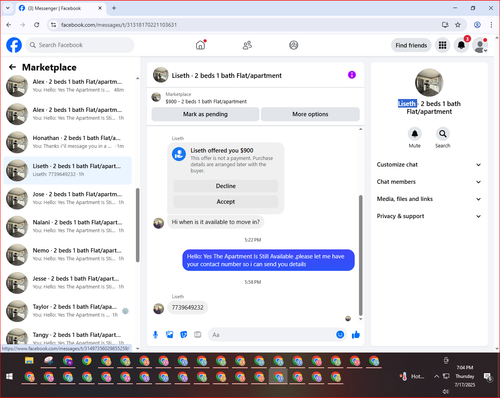The height and width of the screenshot is (398, 500).
Task: Open the Windows notification center icon
Action: (x=488, y=376)
